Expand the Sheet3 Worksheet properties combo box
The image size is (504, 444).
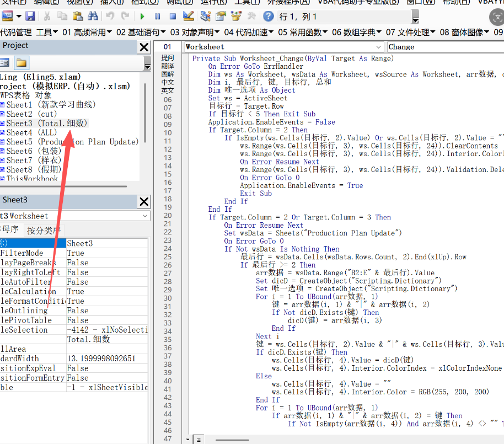click(74, 216)
